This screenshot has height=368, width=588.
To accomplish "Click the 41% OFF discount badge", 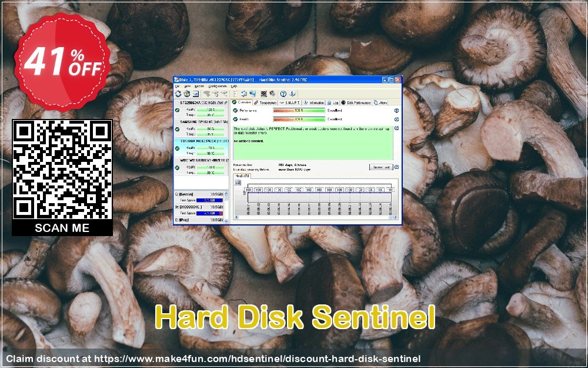I will pyautogui.click(x=62, y=62).
